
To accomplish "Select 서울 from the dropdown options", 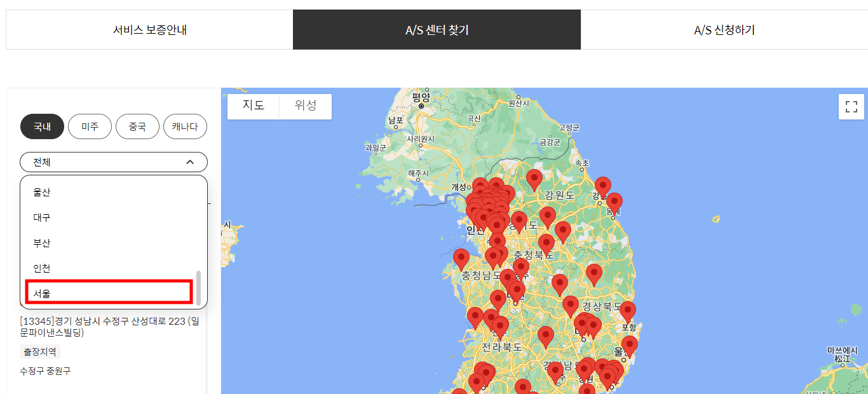I will pyautogui.click(x=108, y=292).
